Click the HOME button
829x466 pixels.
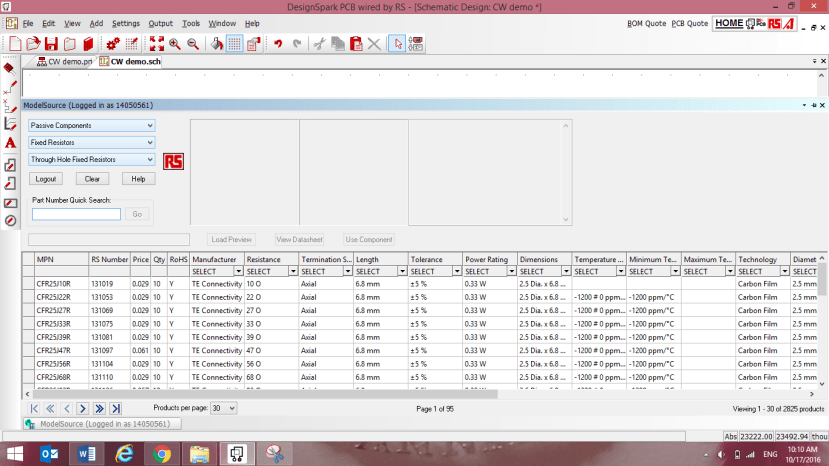[729, 23]
